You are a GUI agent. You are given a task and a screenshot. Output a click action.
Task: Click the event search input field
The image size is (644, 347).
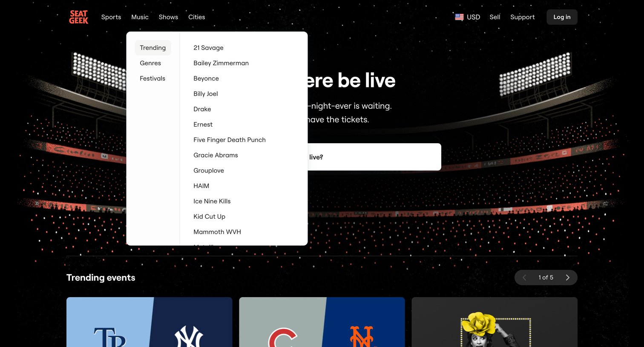374,157
